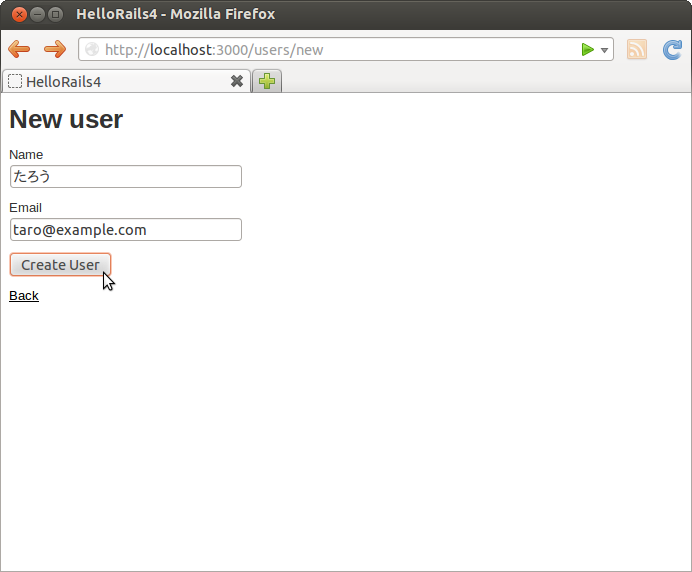Expand the address bar history dropdown
Viewport: 692px width, 572px height.
tap(604, 51)
